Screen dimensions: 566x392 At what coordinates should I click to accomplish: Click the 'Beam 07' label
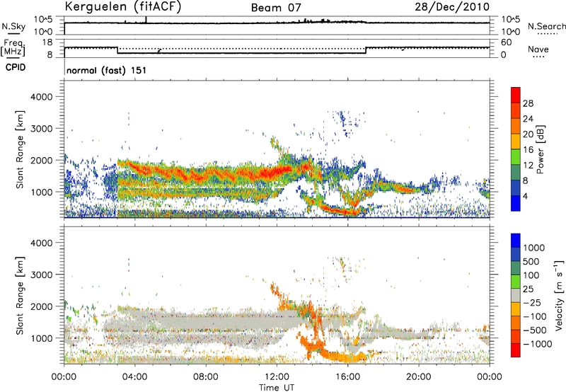[276, 8]
